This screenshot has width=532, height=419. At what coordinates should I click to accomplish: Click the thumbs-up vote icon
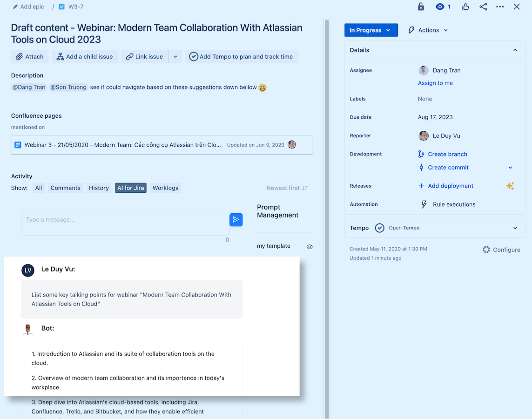click(x=465, y=7)
